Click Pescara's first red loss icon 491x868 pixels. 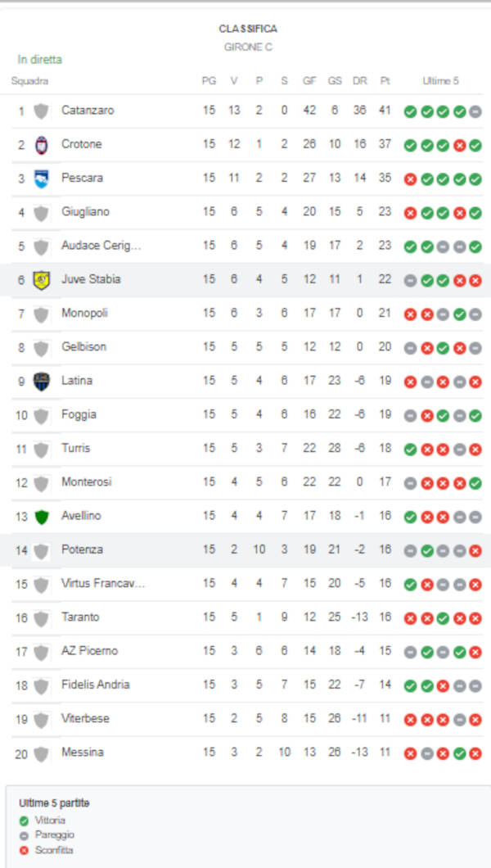410,179
